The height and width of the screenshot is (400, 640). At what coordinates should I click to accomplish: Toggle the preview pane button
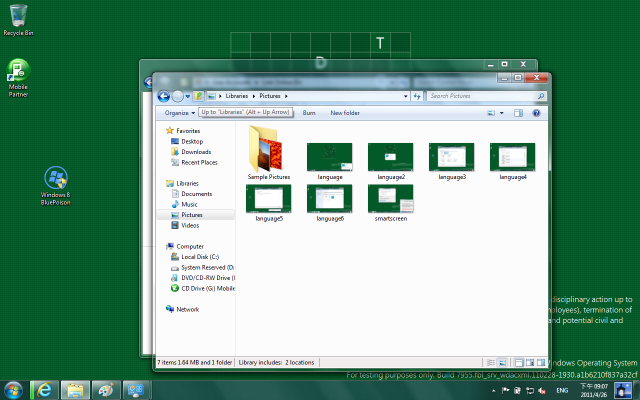(x=518, y=113)
